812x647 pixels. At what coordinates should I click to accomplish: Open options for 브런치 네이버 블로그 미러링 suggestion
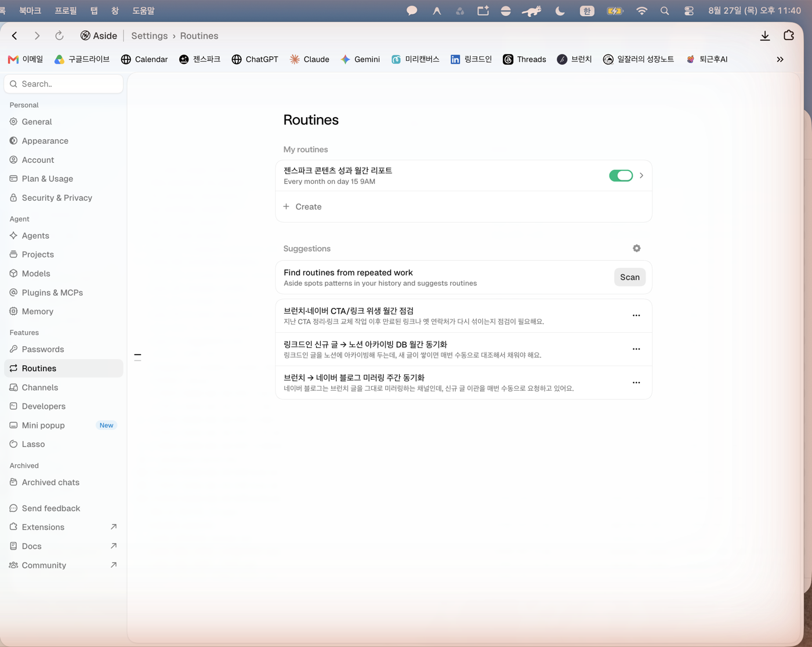(x=636, y=383)
